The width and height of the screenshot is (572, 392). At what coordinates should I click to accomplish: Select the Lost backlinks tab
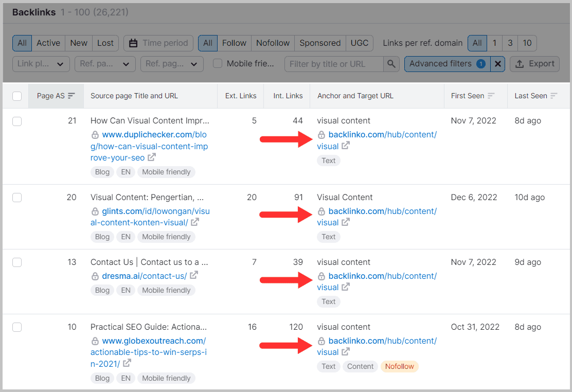tap(105, 43)
